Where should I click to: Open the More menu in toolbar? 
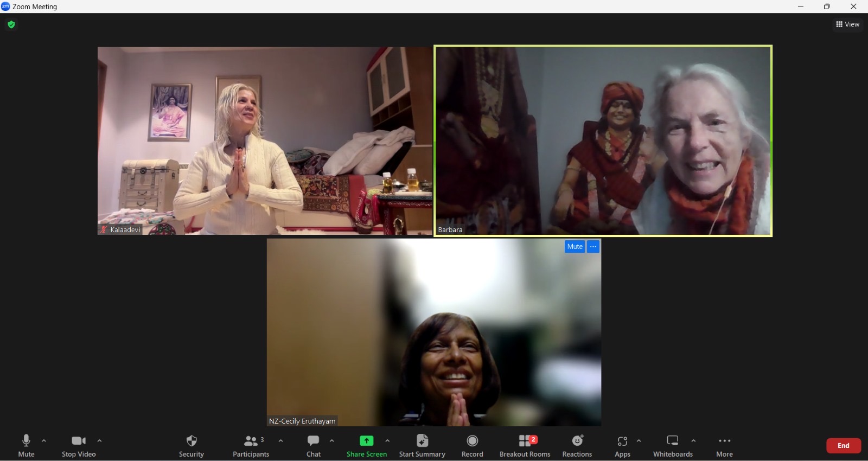[724, 445]
